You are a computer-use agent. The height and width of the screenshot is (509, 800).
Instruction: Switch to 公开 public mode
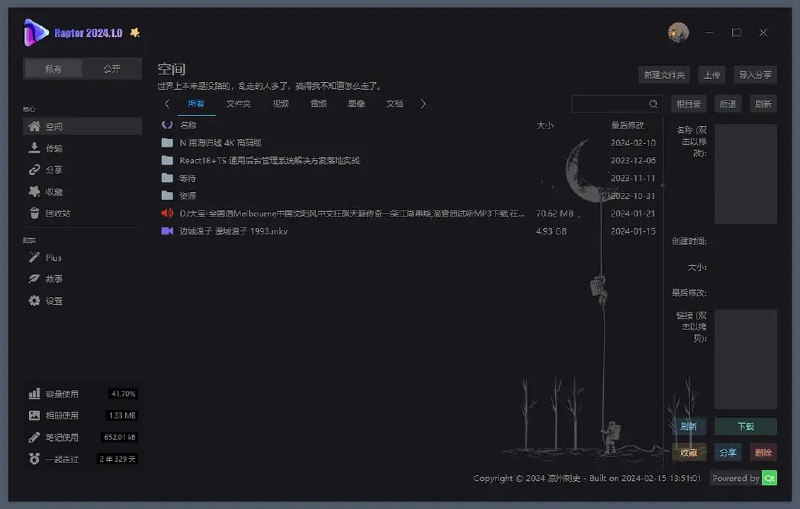(112, 69)
